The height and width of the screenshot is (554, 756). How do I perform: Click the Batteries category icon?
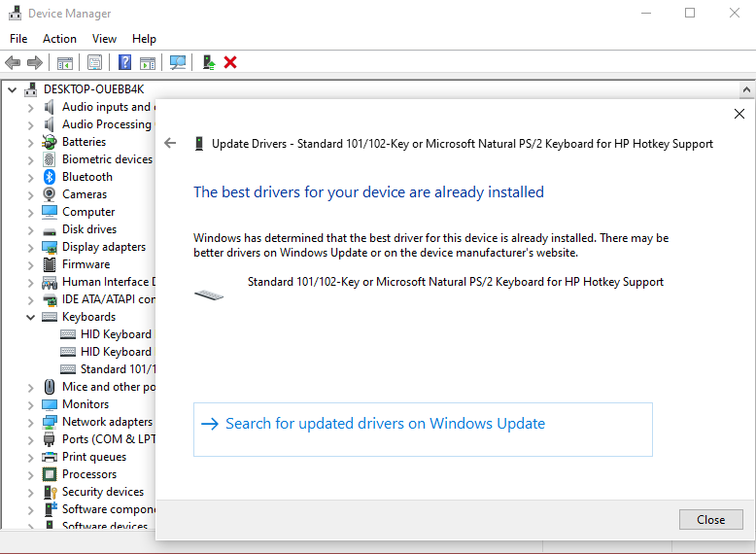pos(50,142)
